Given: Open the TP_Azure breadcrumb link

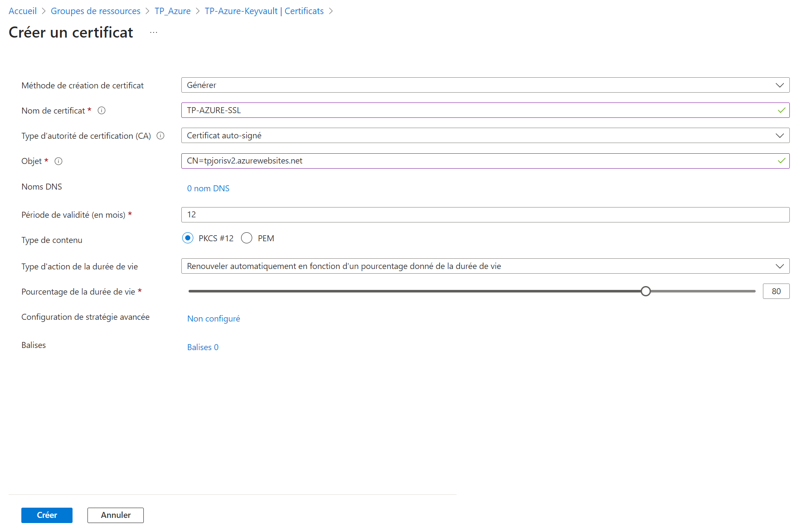Looking at the screenshot, I should 172,11.
